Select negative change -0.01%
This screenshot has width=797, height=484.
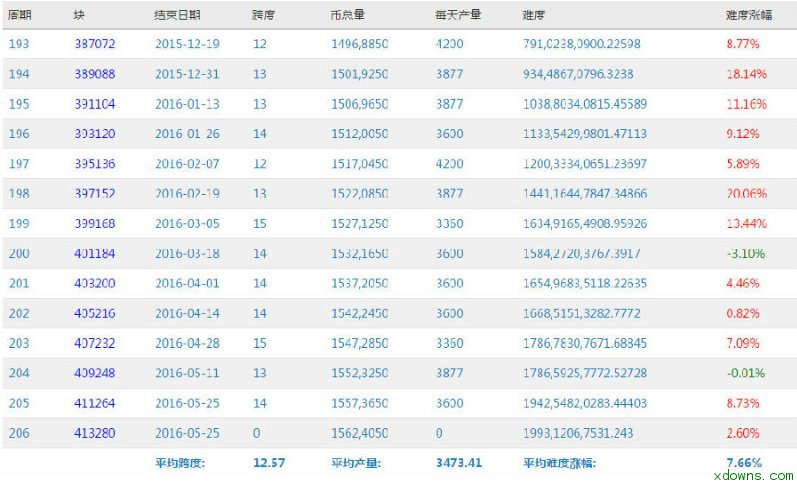point(746,373)
